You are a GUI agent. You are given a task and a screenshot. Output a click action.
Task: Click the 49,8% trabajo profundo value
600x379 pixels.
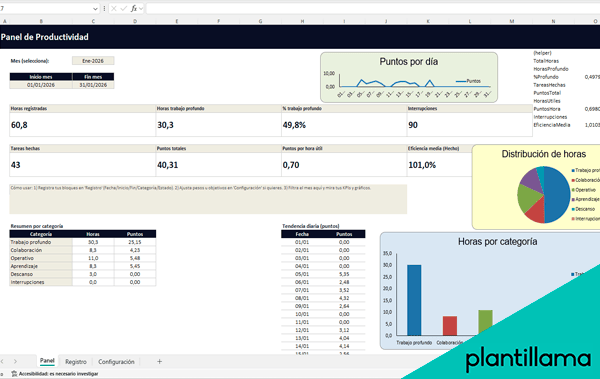coord(294,125)
